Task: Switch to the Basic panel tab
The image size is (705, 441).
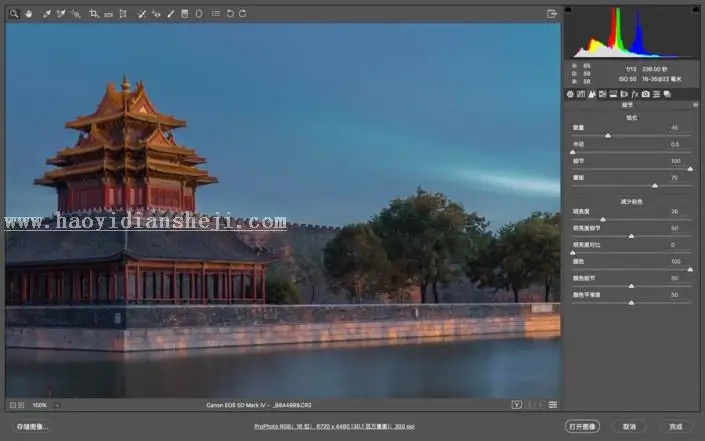Action: [570, 94]
